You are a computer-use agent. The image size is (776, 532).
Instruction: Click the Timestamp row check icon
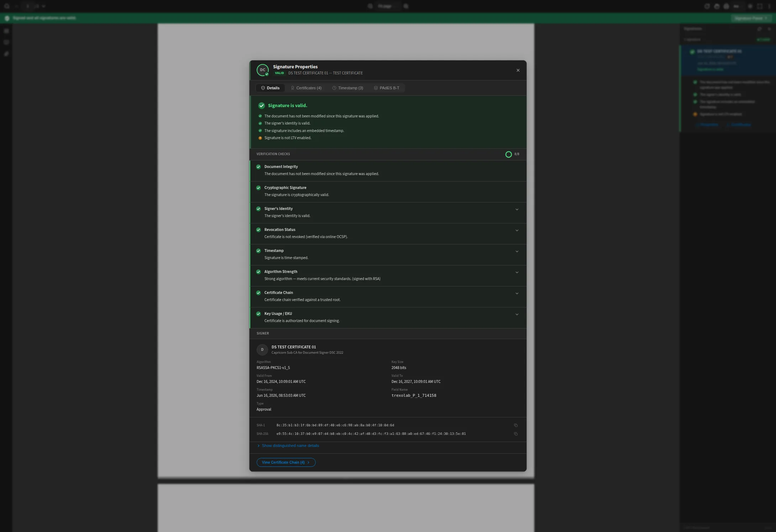[258, 251]
